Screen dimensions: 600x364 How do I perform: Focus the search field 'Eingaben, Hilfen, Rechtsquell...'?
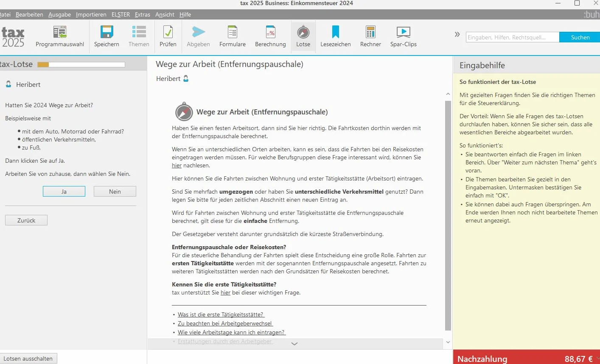click(x=512, y=37)
